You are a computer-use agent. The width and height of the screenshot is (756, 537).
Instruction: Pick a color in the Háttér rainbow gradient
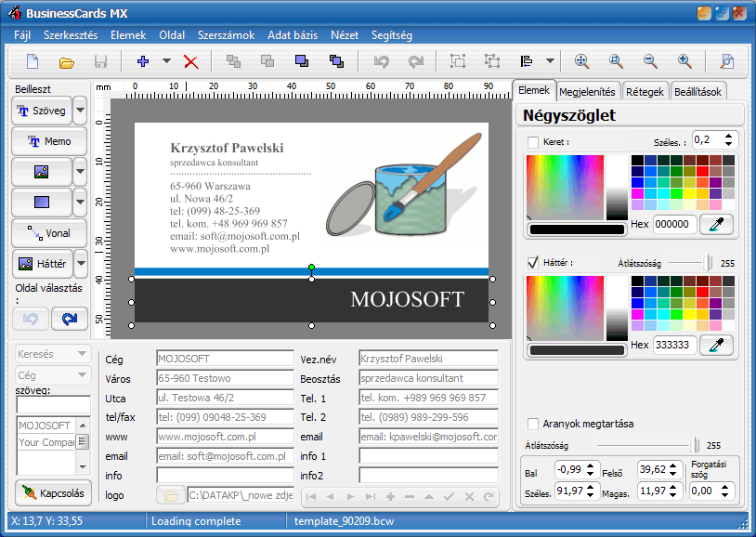point(565,308)
